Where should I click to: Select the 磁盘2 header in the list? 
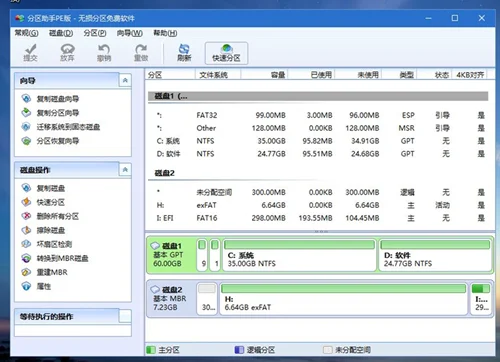tap(165, 173)
